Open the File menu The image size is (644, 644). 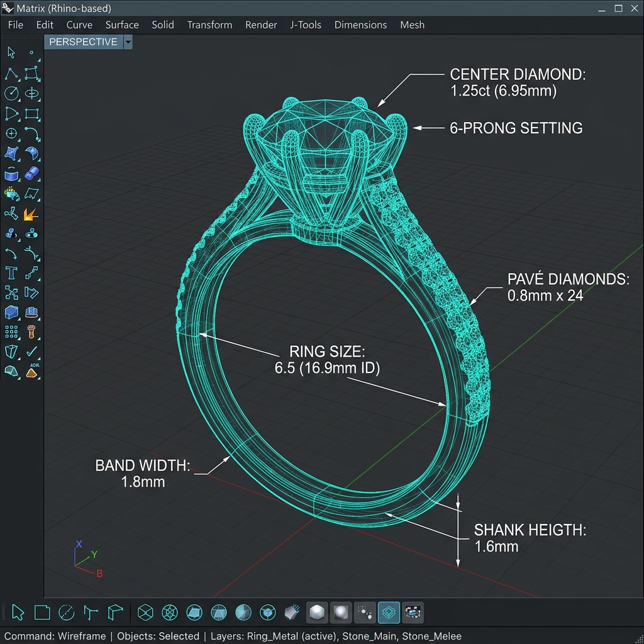click(x=16, y=25)
